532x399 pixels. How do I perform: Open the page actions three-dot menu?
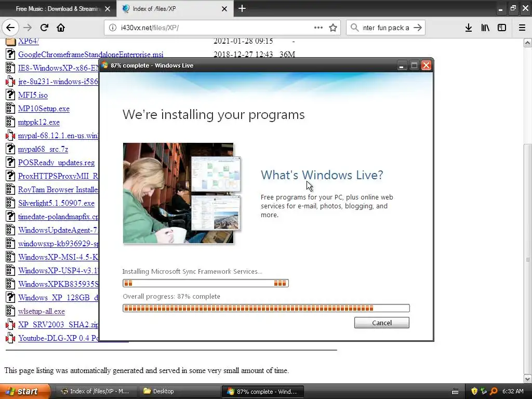coord(318,28)
